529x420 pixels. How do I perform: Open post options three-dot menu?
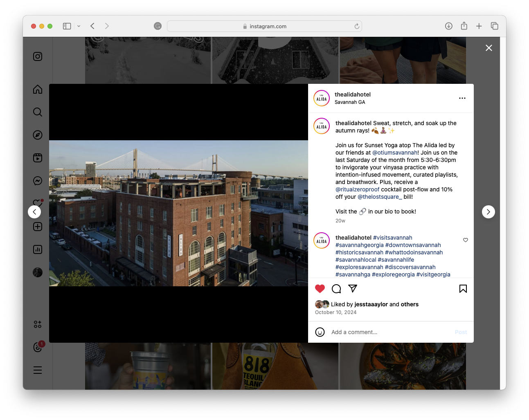point(462,98)
